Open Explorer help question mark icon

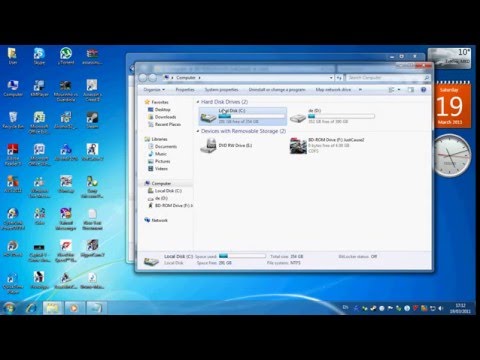423,90
